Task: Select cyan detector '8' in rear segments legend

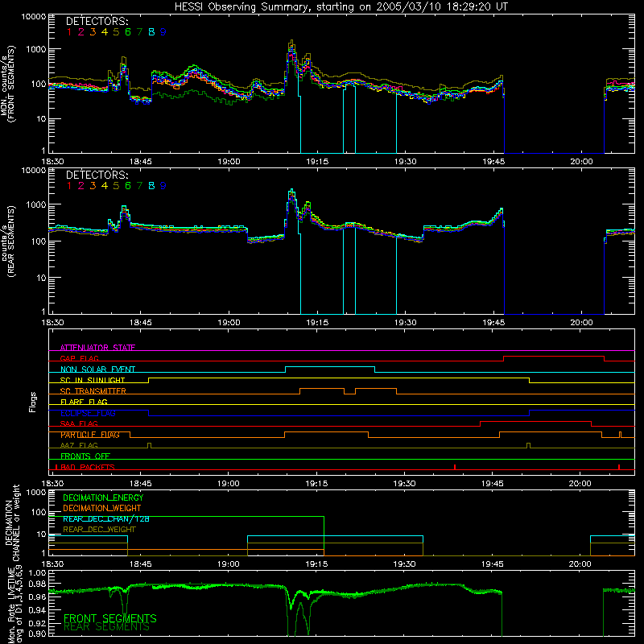Action: pyautogui.click(x=151, y=186)
